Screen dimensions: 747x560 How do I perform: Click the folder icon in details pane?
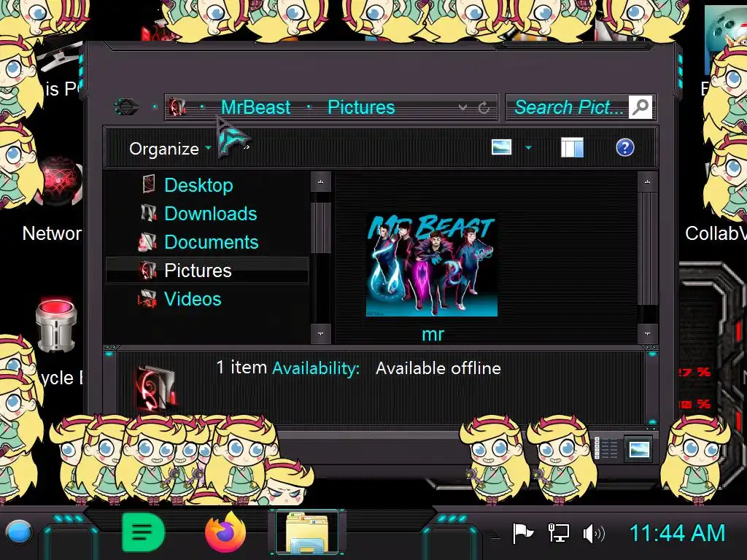pyautogui.click(x=156, y=388)
